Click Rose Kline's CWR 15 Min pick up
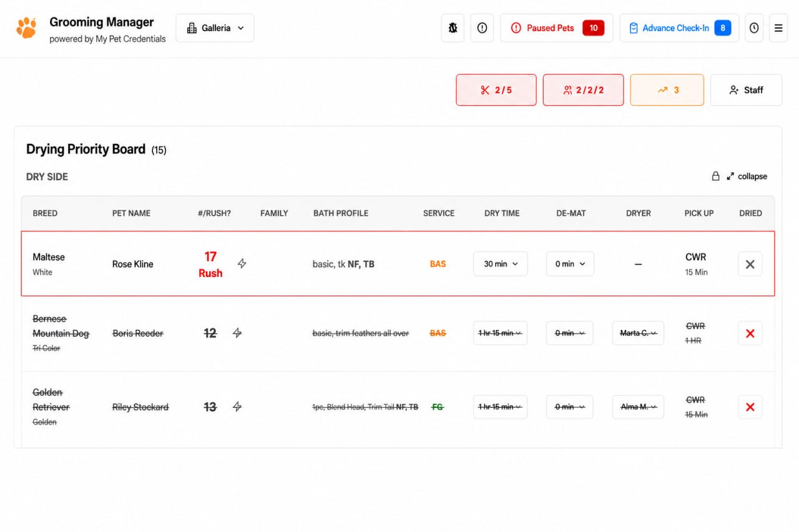The height and width of the screenshot is (532, 799). tap(696, 264)
